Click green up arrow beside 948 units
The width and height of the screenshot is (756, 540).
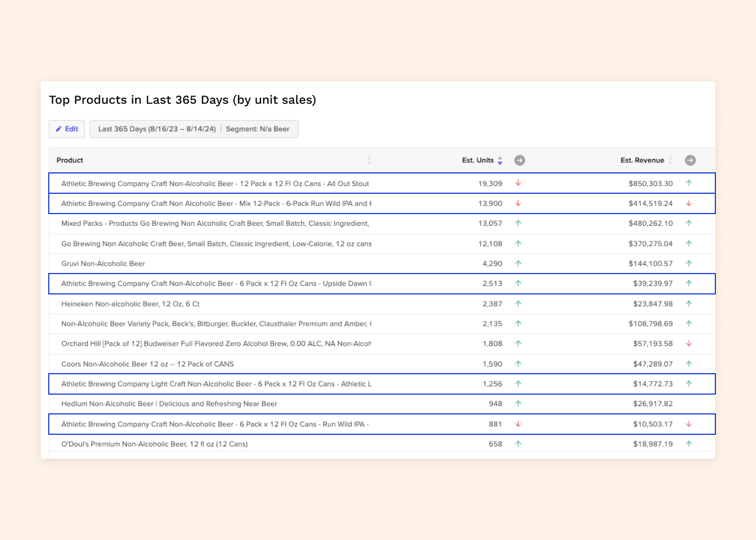tap(518, 403)
